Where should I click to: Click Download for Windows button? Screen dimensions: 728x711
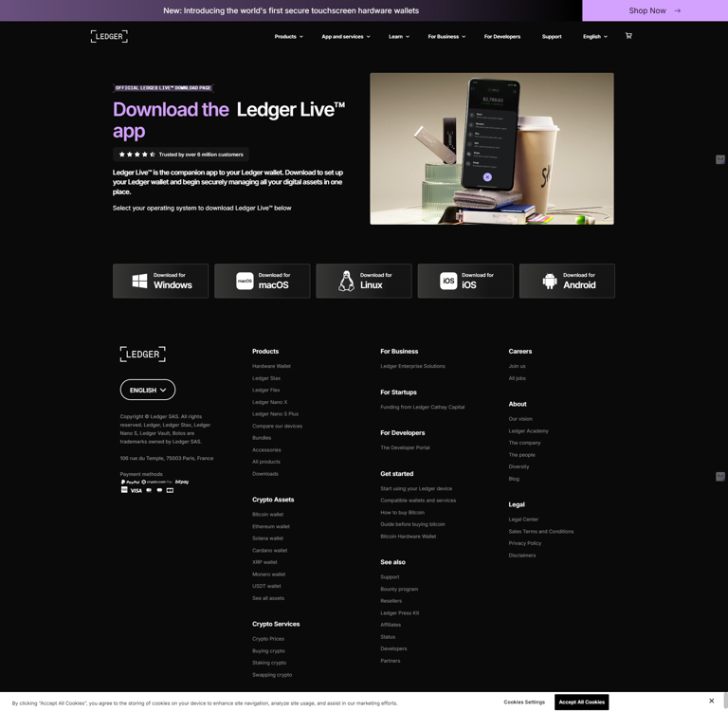[160, 281]
